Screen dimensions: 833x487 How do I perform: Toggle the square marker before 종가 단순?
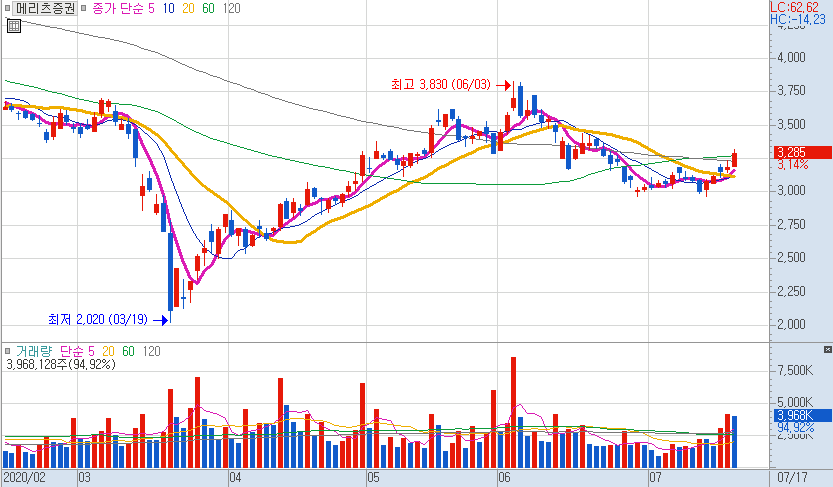click(83, 8)
